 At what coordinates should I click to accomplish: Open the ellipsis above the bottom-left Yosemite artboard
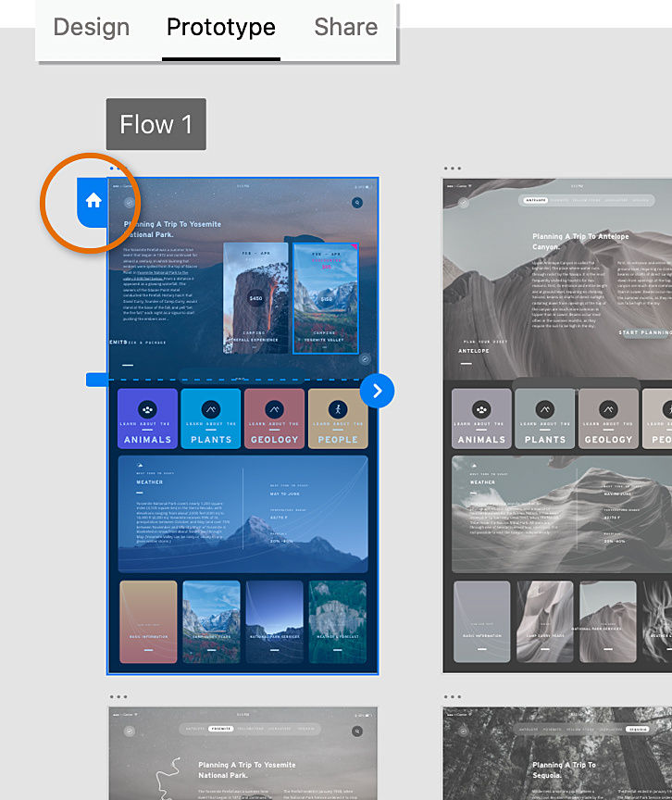click(x=118, y=696)
